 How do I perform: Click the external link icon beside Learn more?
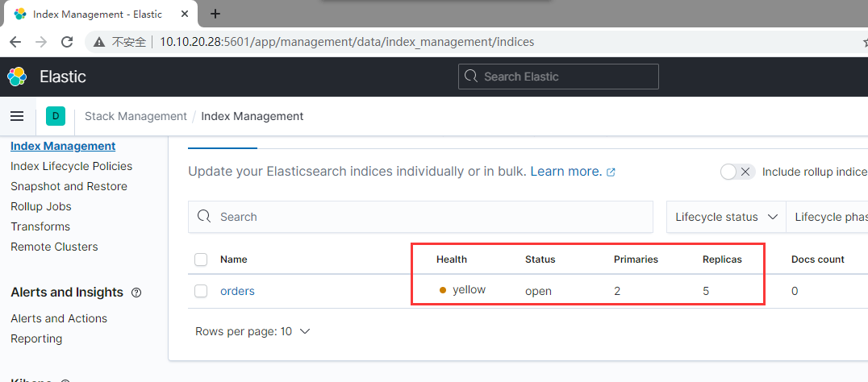click(611, 172)
